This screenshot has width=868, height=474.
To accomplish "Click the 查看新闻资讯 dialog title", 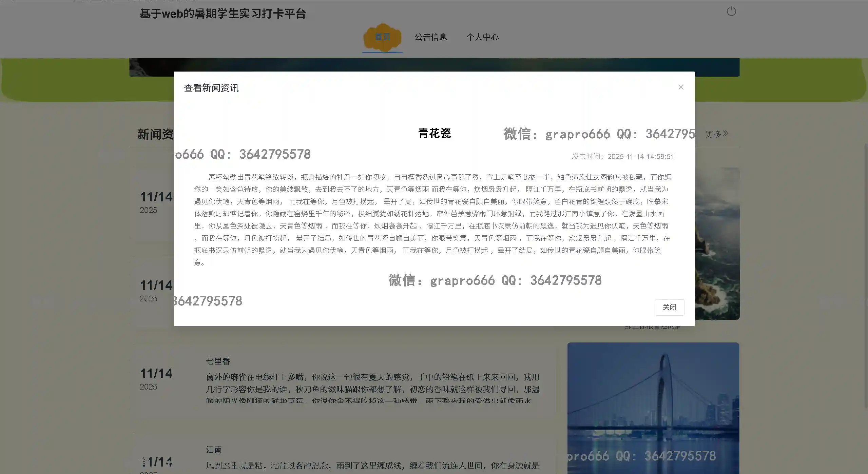I will (211, 88).
